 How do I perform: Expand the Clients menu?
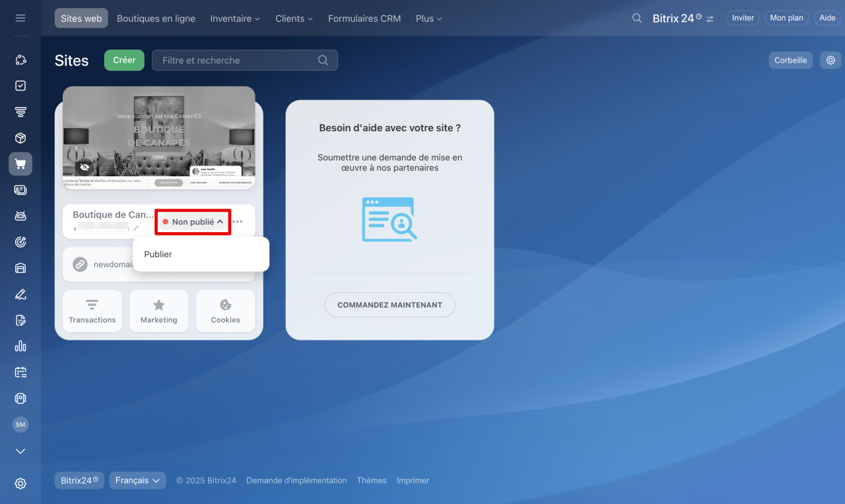294,18
